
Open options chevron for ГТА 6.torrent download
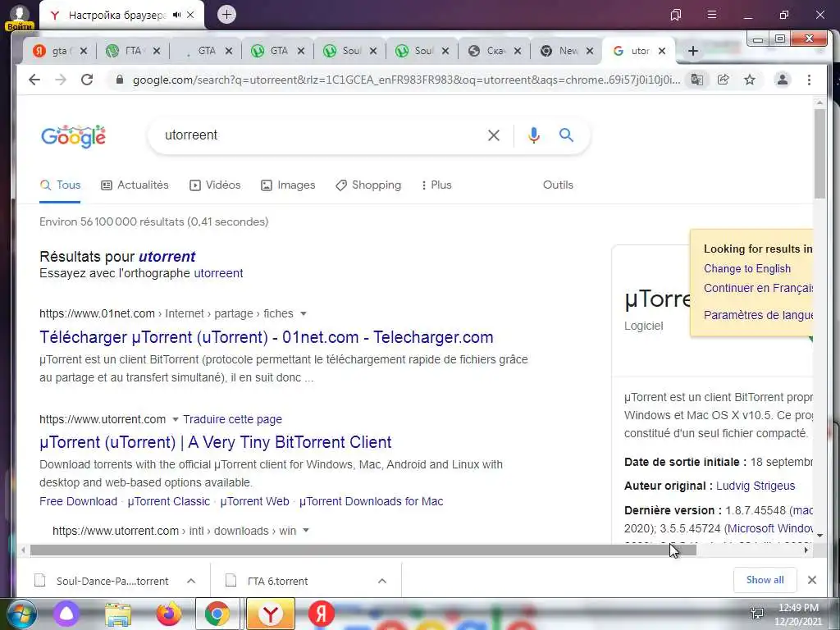[382, 581]
